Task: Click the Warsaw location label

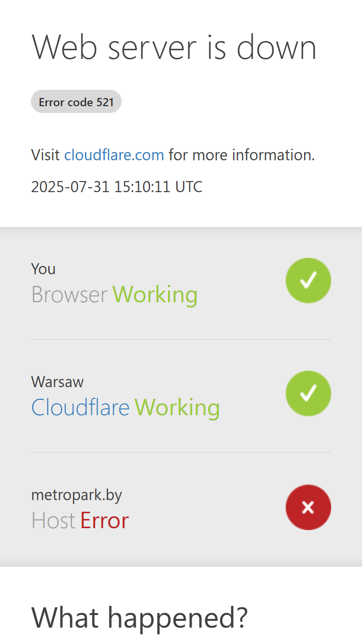Action: point(57,382)
